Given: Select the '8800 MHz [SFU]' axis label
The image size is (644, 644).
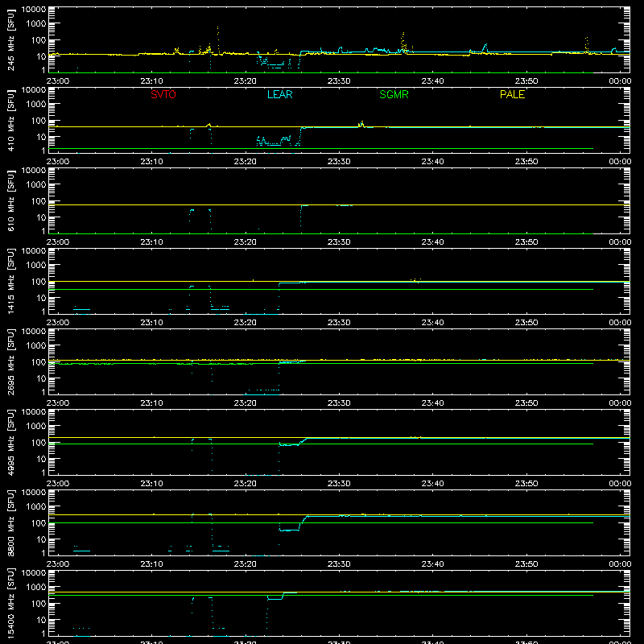Looking at the screenshot, I should coord(11,522).
